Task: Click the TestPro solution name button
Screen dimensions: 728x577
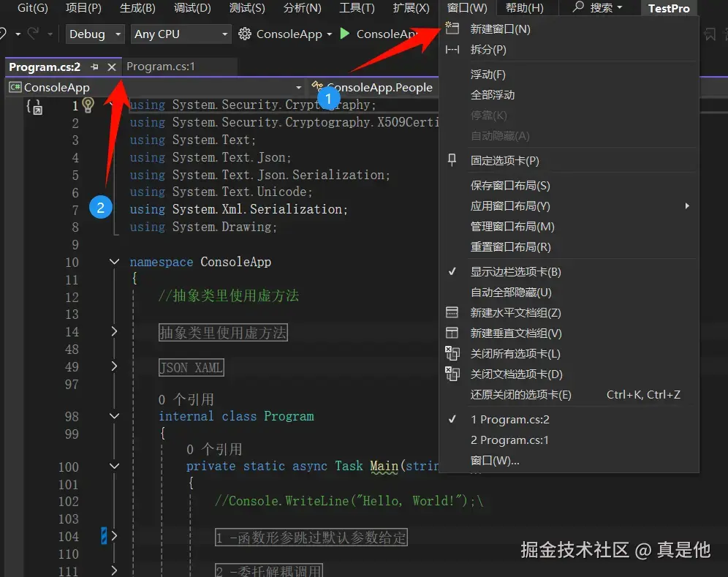Action: pos(669,8)
